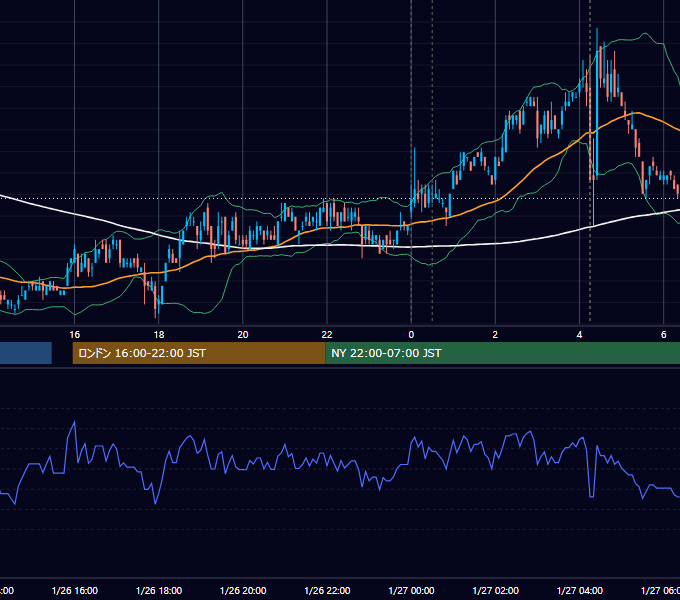Click the 4 hour label on price chart axis
Viewport: 680px width, 600px height.
coord(579,335)
